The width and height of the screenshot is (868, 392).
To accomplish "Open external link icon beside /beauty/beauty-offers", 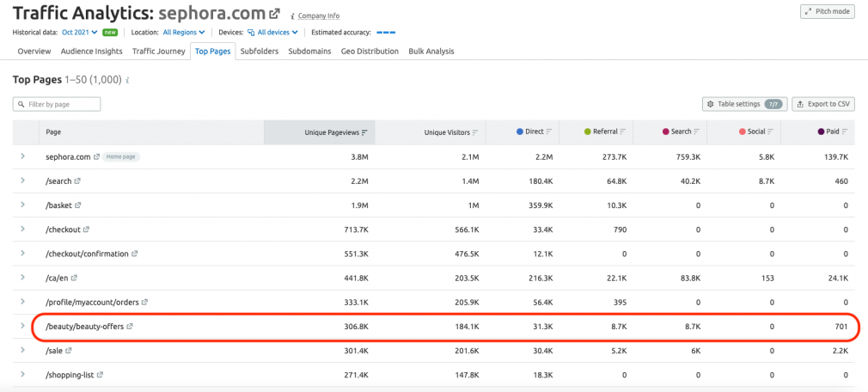I will click(130, 327).
